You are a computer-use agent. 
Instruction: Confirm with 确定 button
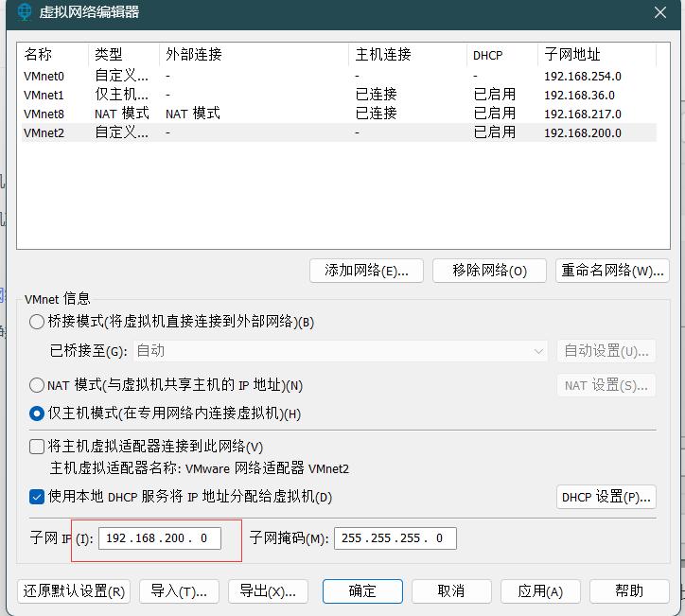(x=362, y=591)
